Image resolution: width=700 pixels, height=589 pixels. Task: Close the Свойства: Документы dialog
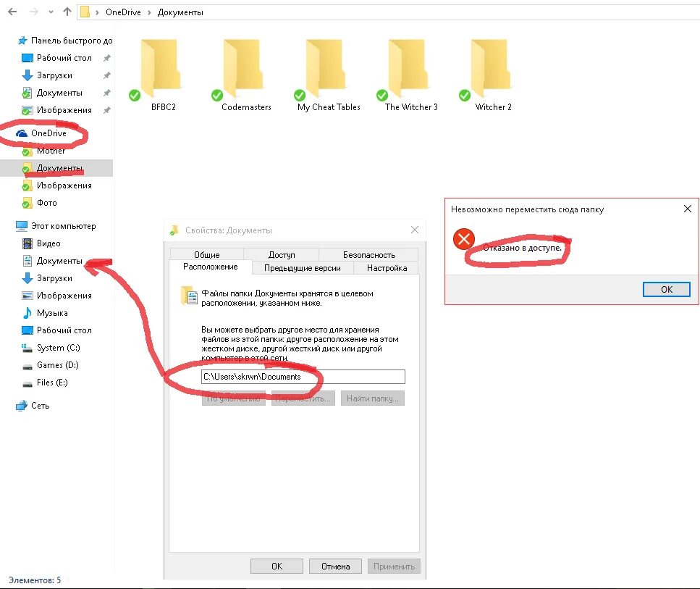pos(415,230)
